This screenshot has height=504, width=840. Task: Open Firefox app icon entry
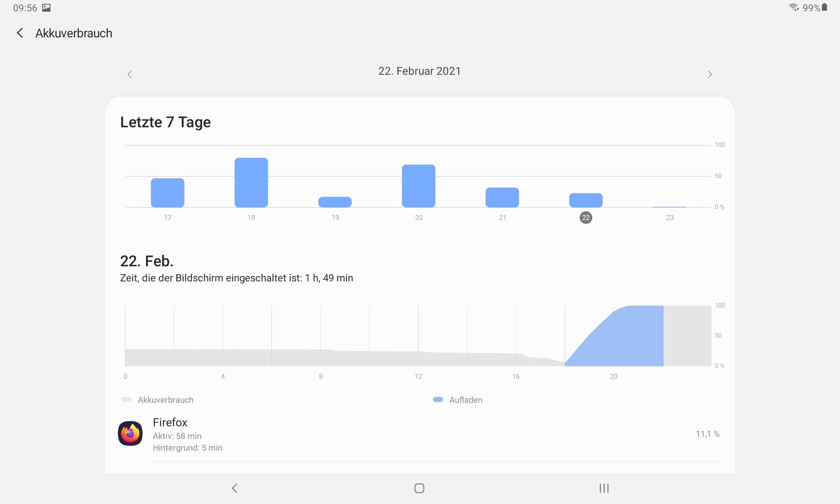tap(130, 434)
